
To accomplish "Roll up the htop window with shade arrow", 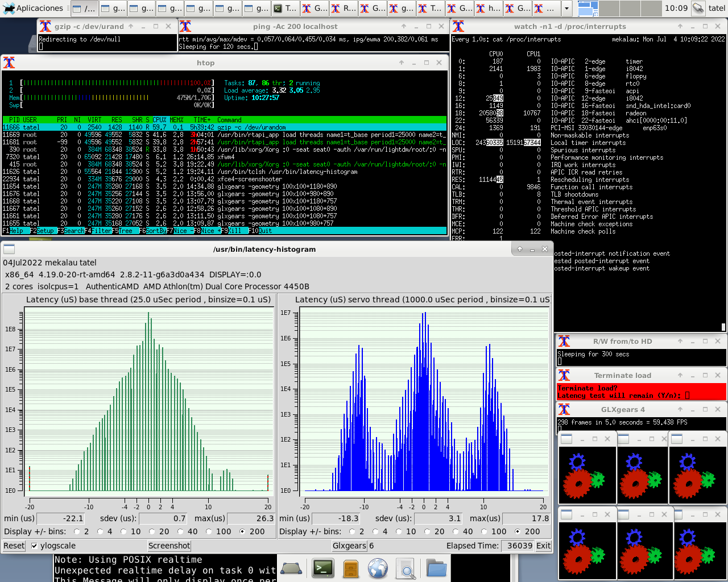I will tap(402, 63).
